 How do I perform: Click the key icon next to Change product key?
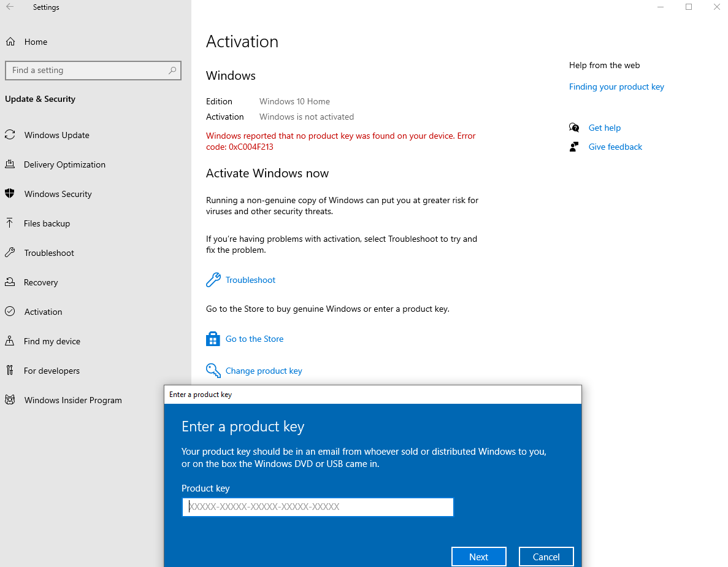213,371
